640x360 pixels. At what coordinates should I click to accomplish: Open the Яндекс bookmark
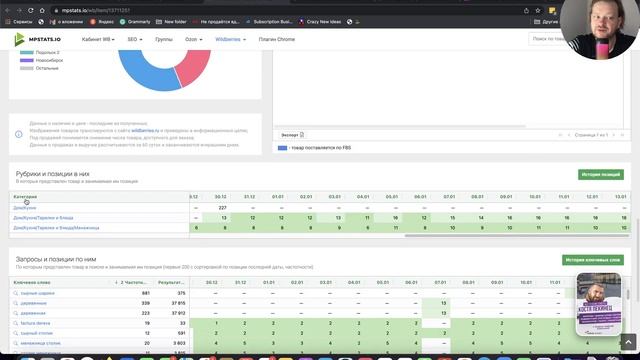pyautogui.click(x=102, y=22)
